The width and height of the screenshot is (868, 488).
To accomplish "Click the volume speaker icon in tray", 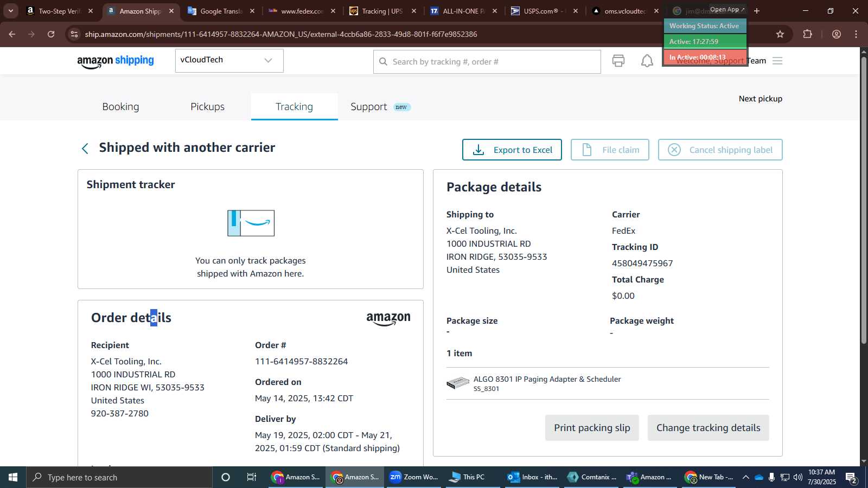I will [797, 477].
